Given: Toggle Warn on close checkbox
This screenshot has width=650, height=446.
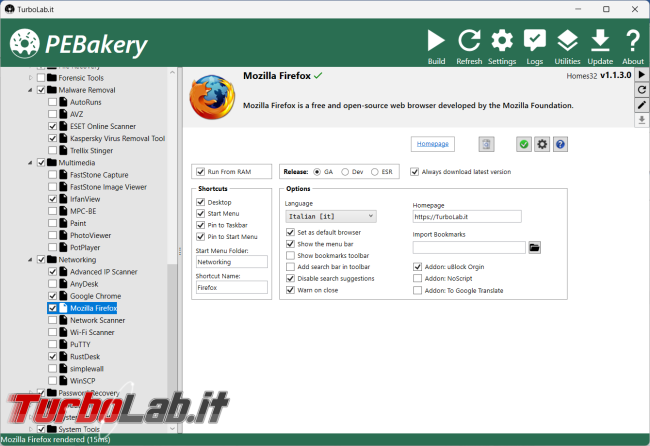Looking at the screenshot, I should tap(291, 290).
